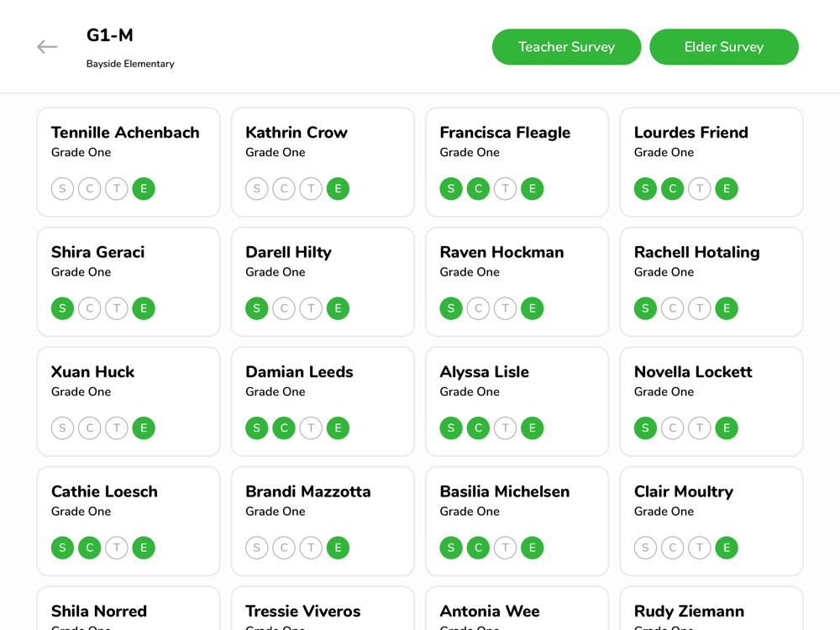Select the E badge for Kathrin Crow
Viewport: 840px width, 630px height.
(x=338, y=188)
